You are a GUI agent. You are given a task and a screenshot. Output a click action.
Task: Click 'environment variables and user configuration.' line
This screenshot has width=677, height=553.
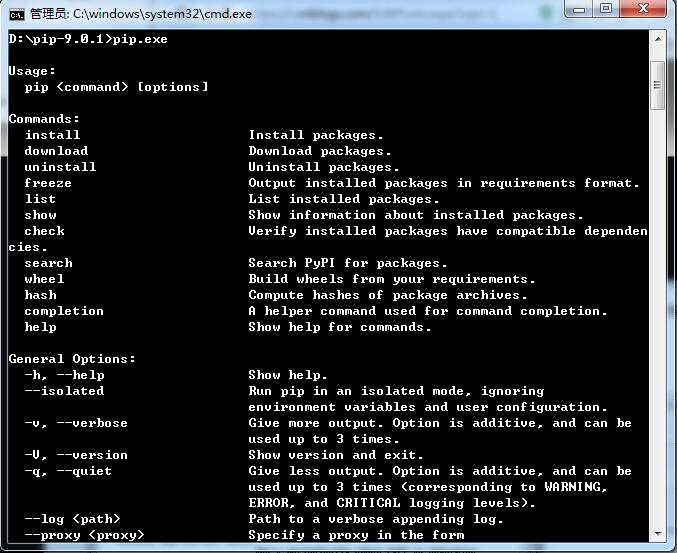click(427, 407)
